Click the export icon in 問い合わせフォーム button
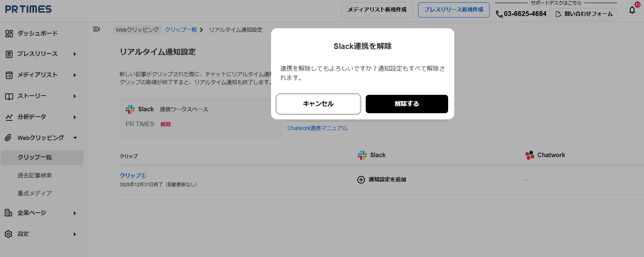Viewport: 644px width, 257px height. pos(558,14)
